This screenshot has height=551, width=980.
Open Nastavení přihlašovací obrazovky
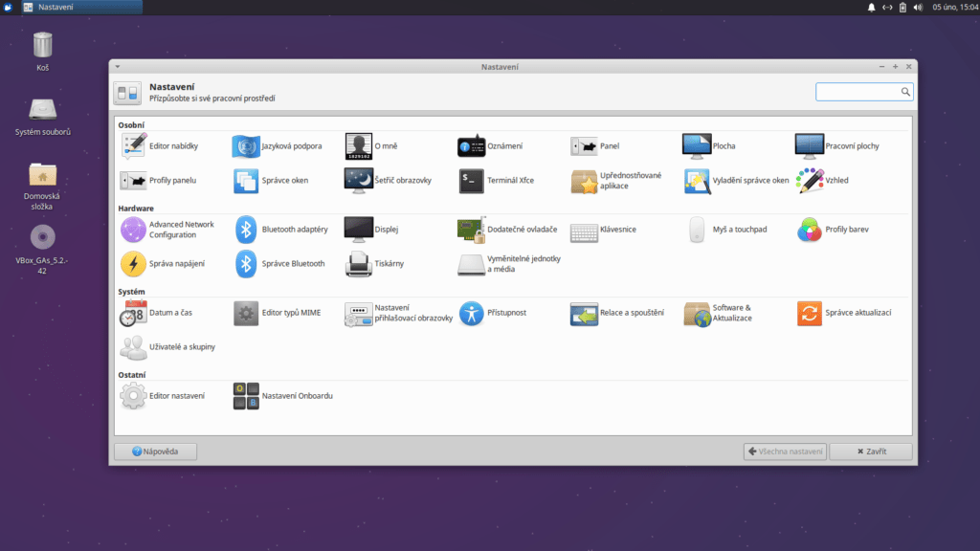coord(399,313)
